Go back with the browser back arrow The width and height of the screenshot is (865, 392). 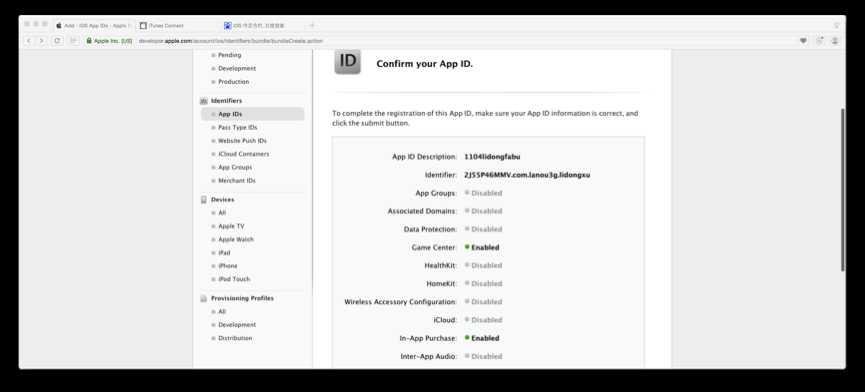coord(29,41)
